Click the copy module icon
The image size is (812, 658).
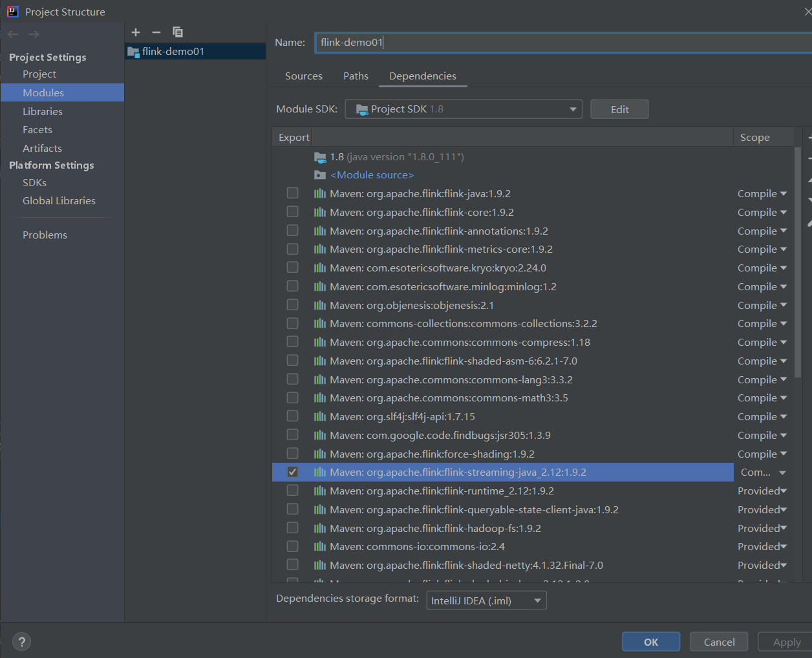click(x=177, y=32)
